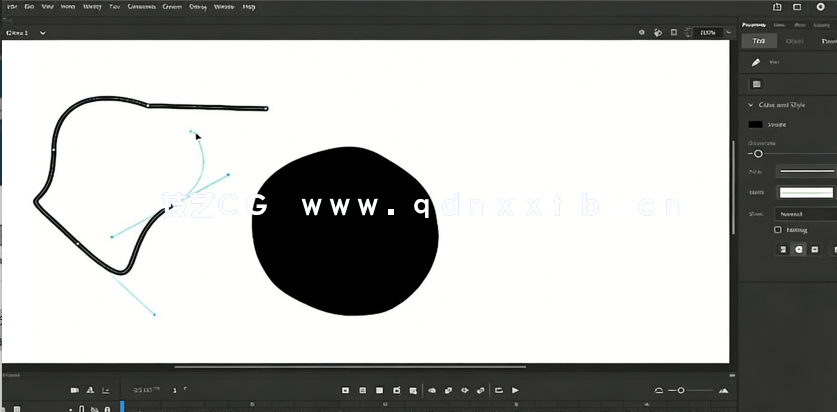Click the black circle shape on stage
The height and width of the screenshot is (412, 837).
point(345,231)
